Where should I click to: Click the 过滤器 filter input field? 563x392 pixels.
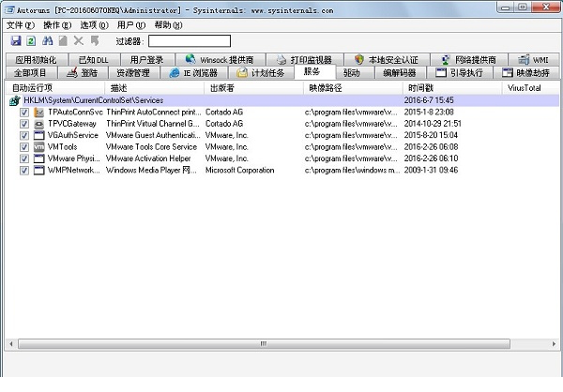point(190,41)
